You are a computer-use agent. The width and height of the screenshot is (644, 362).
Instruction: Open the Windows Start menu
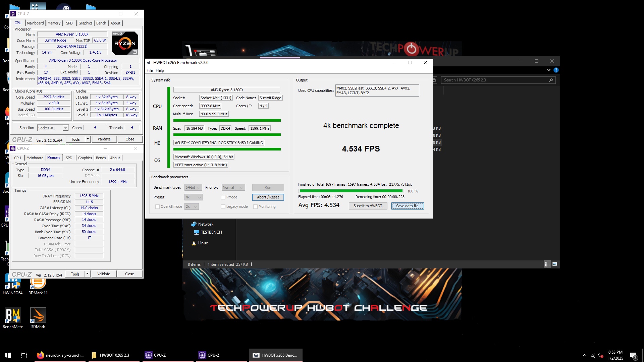pyautogui.click(x=8, y=355)
